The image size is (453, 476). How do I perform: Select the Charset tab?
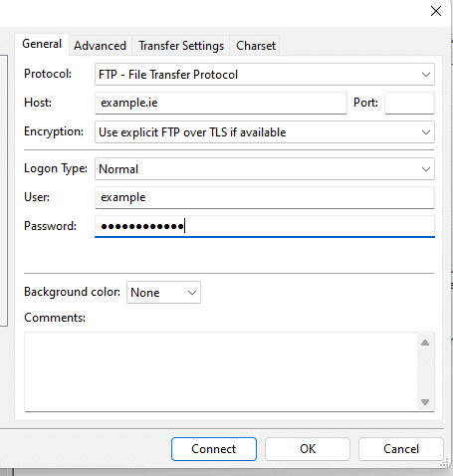(256, 46)
